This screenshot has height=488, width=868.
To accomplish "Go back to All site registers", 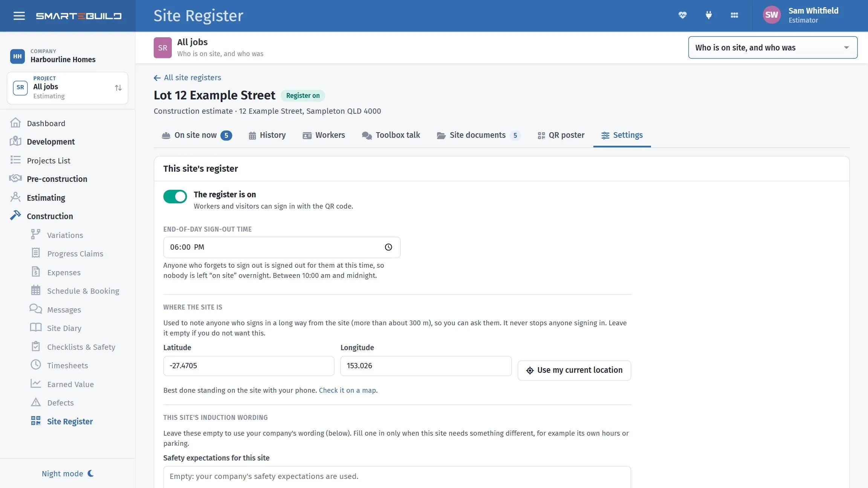I will (187, 78).
